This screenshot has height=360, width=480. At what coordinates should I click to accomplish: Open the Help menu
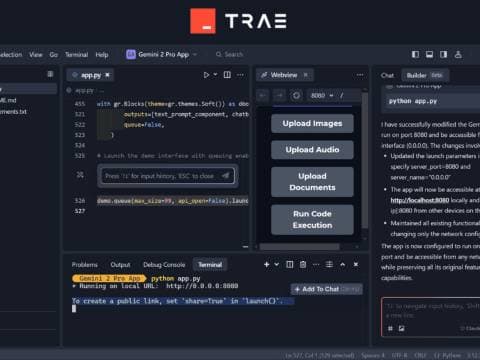click(x=102, y=55)
